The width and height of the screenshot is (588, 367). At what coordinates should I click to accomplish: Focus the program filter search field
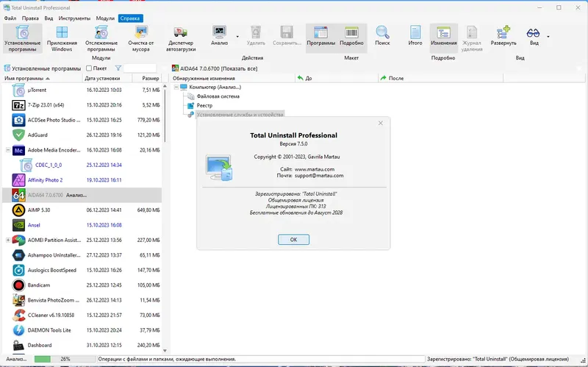[x=140, y=68]
